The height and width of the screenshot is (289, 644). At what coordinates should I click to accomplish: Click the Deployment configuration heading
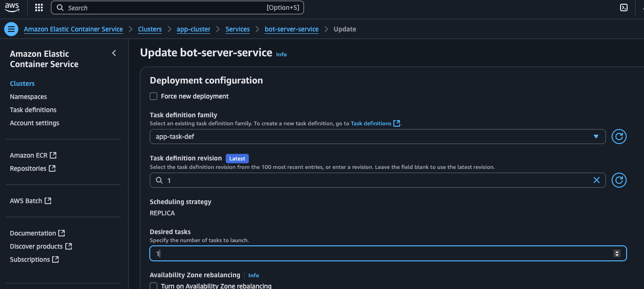(206, 80)
